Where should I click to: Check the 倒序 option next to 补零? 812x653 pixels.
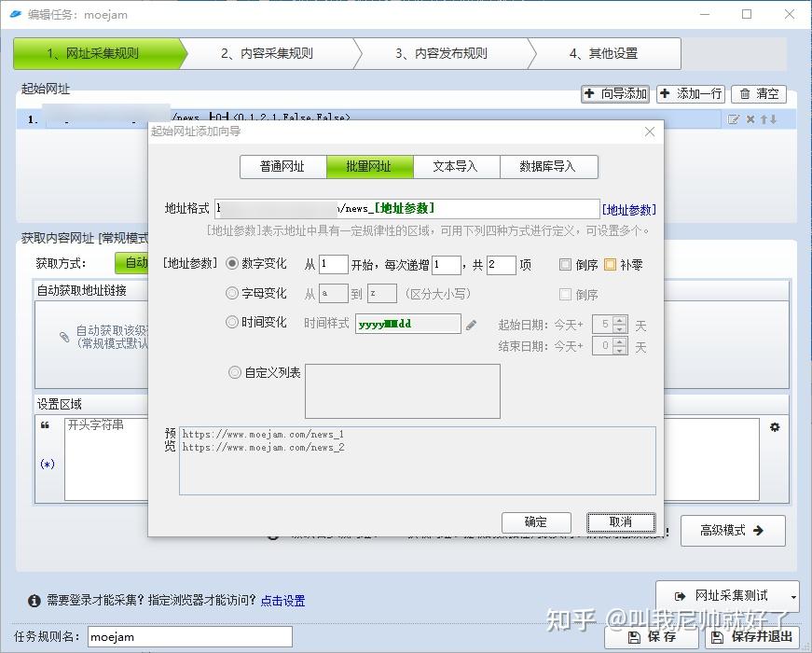(x=565, y=264)
